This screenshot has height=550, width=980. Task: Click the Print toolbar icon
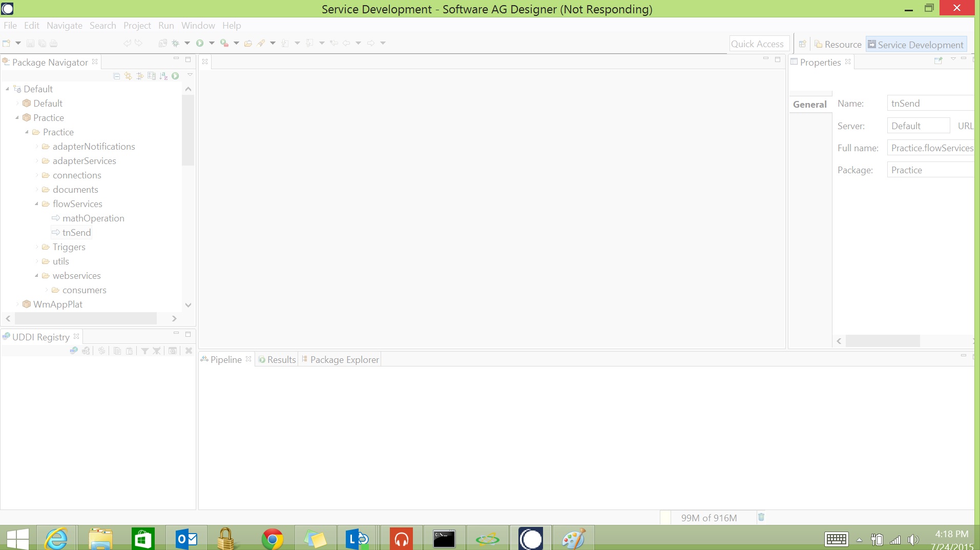[54, 44]
